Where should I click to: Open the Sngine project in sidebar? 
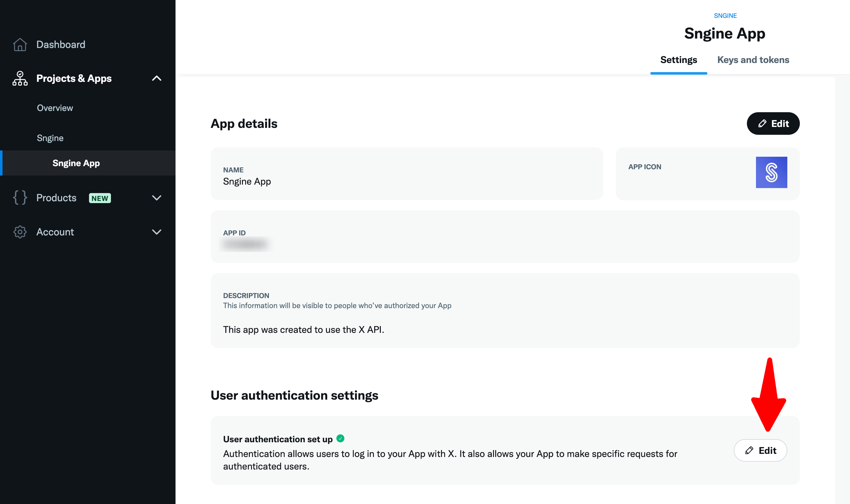tap(50, 138)
